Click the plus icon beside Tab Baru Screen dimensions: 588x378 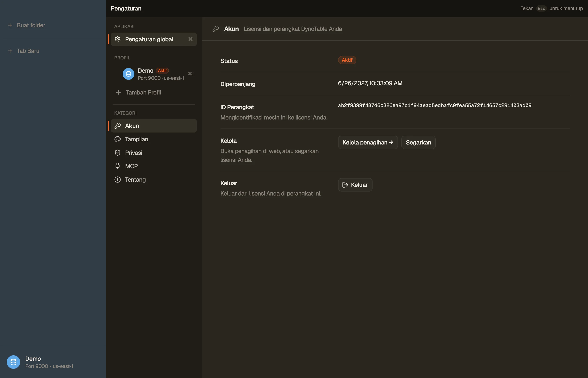[x=10, y=51]
